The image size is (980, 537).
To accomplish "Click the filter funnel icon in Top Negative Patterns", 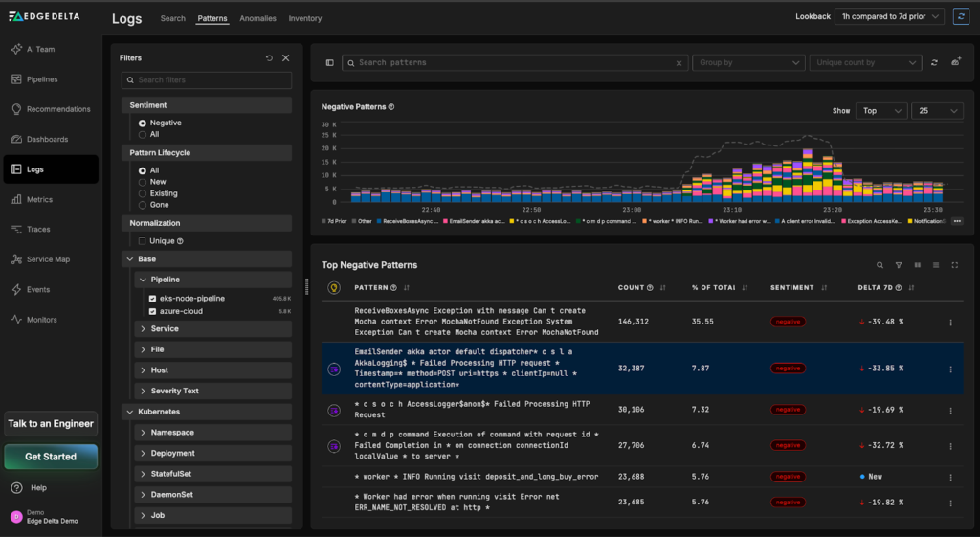I will coord(899,265).
